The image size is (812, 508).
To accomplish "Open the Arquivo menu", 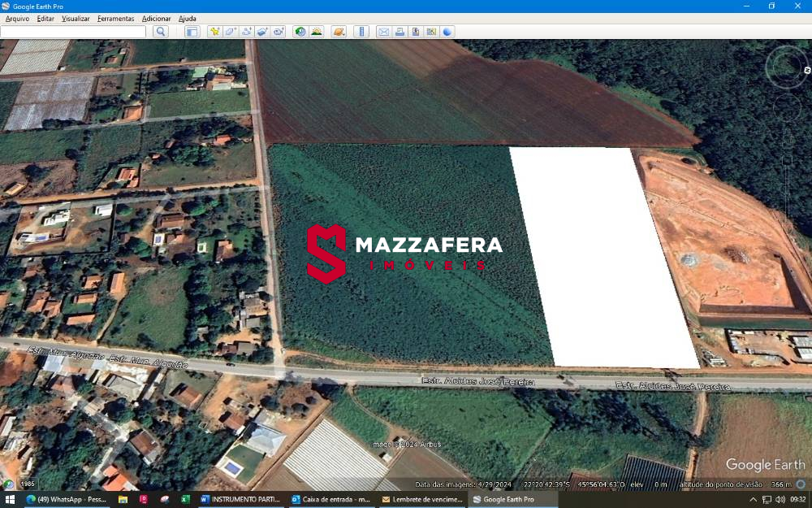I will pos(17,18).
